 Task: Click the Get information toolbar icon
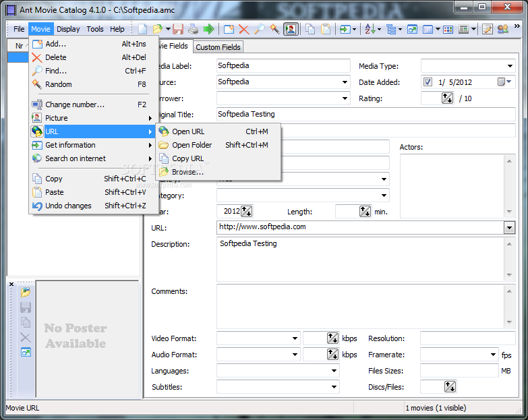pos(345,29)
